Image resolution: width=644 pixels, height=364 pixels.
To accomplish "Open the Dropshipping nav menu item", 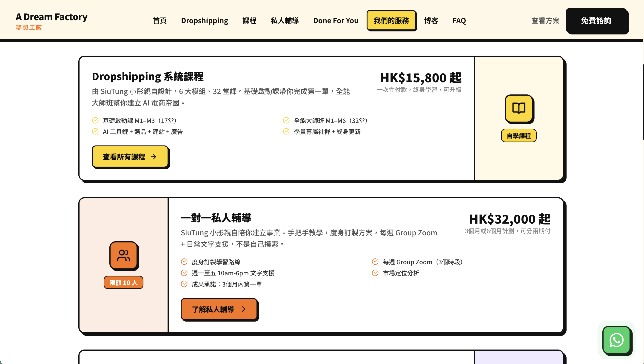I will coord(205,20).
